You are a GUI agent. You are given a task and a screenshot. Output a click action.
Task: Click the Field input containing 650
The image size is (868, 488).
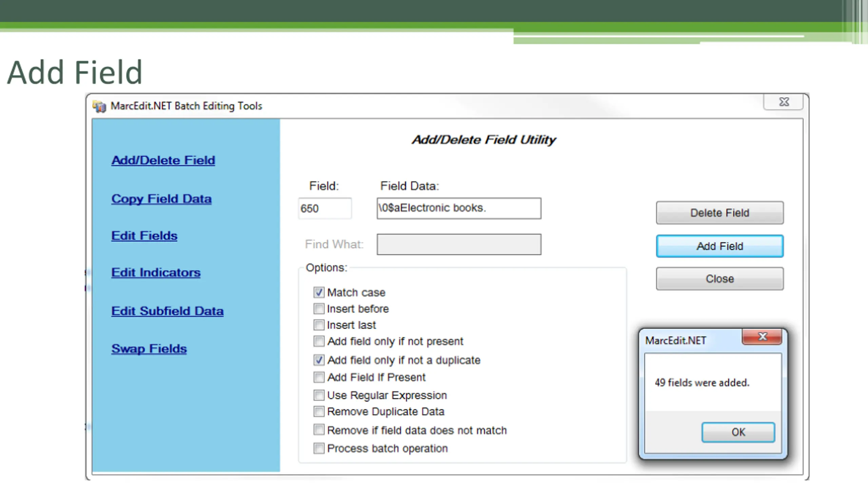(x=325, y=208)
